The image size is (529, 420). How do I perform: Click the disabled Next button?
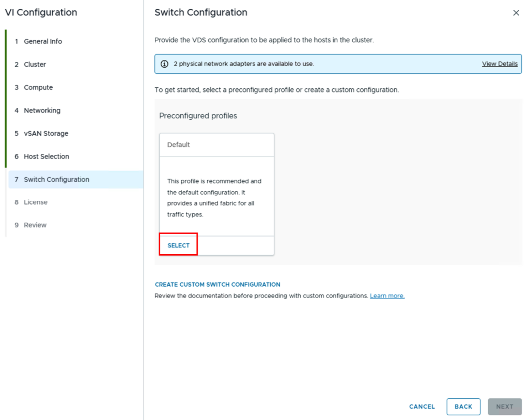[505, 407]
